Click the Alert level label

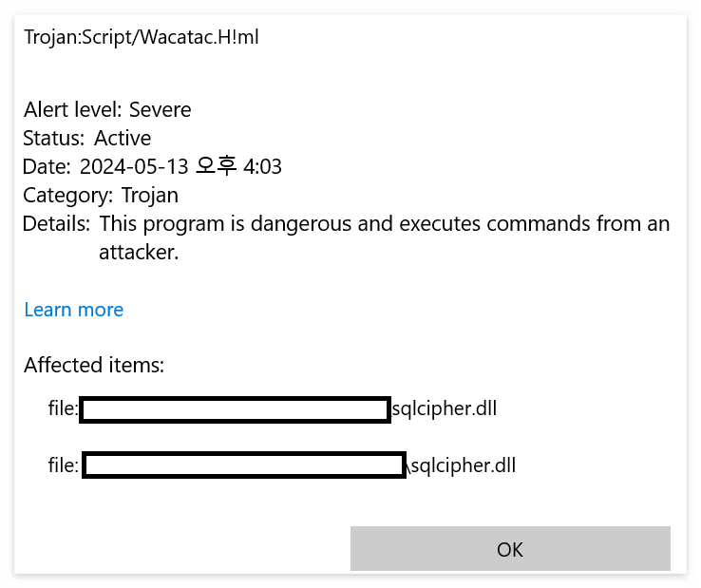click(73, 109)
